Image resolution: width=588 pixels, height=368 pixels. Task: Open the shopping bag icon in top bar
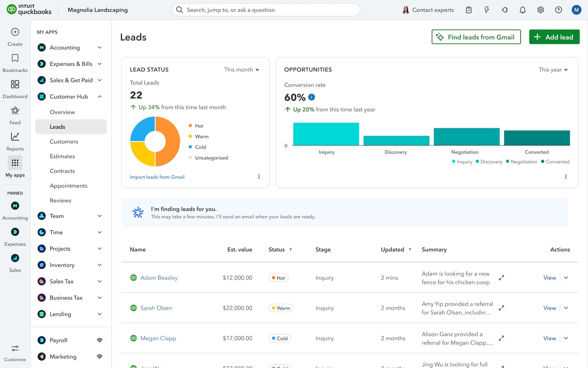(x=469, y=10)
